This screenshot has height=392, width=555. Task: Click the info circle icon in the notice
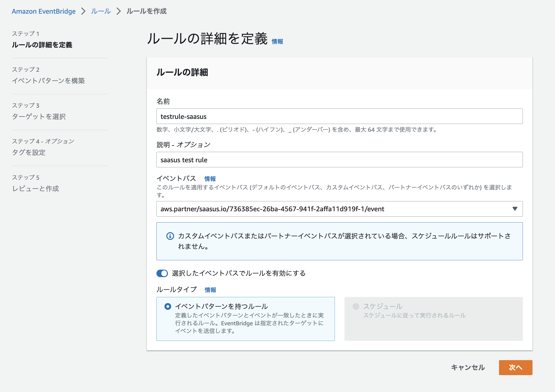[170, 236]
